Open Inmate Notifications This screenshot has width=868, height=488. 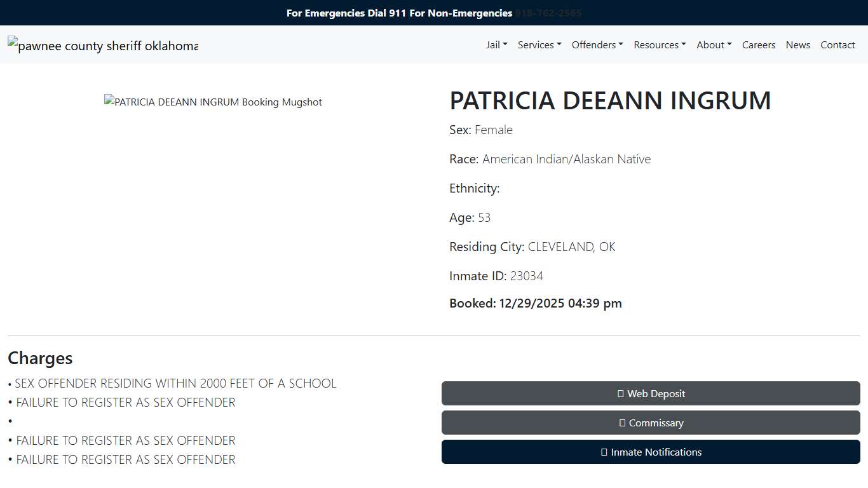coord(651,452)
